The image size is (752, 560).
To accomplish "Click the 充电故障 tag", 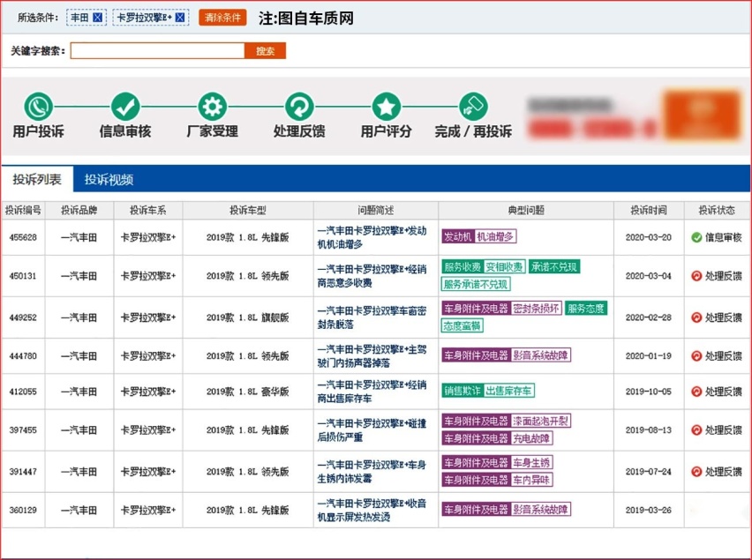I will click(x=531, y=437).
